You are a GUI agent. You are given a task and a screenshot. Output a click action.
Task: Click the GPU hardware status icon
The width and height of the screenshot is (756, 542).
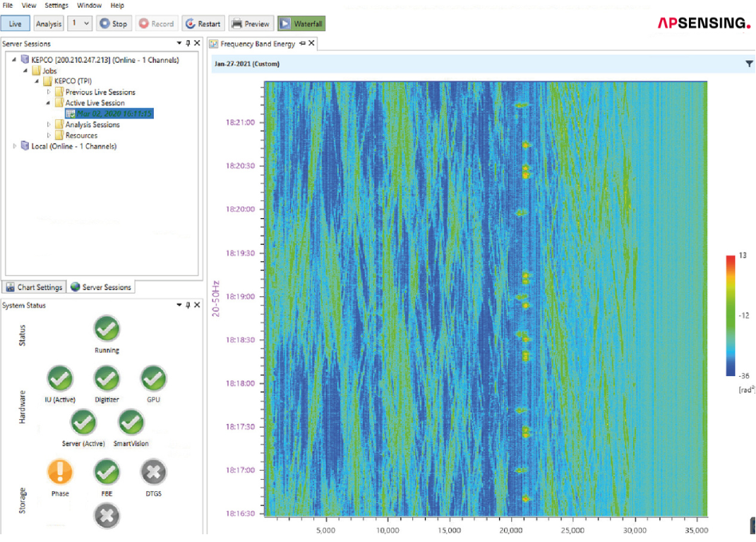point(153,378)
